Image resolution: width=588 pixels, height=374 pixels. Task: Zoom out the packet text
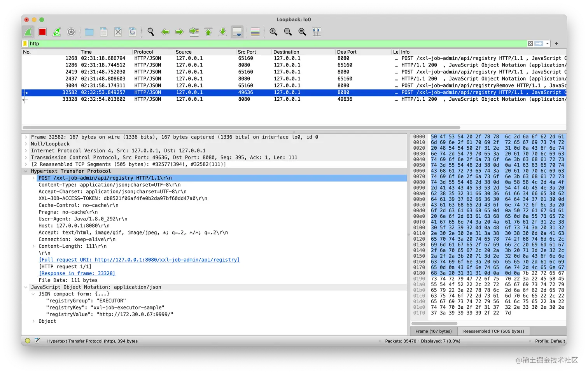[x=288, y=32]
